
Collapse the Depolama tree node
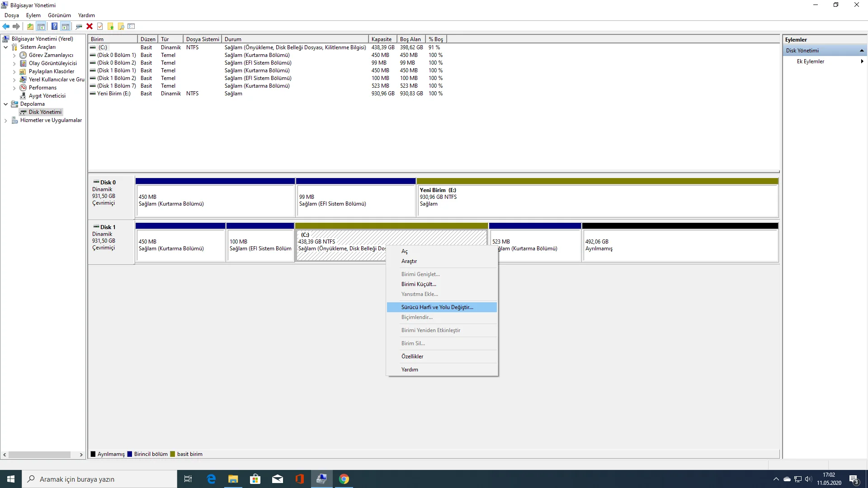pyautogui.click(x=5, y=104)
